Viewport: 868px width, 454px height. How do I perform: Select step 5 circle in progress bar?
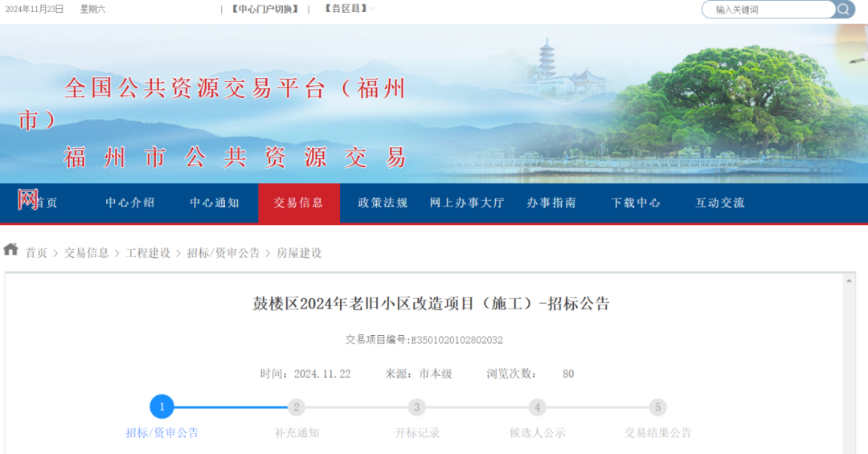[657, 407]
